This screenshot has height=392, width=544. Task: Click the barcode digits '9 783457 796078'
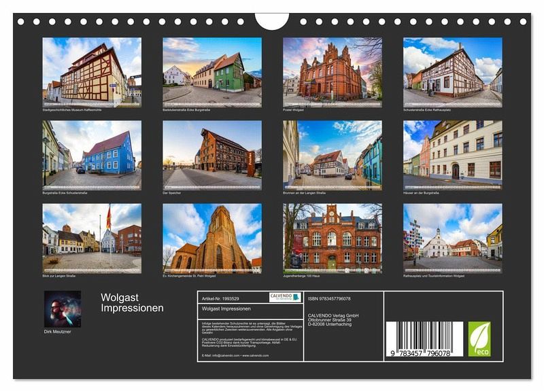420,353
